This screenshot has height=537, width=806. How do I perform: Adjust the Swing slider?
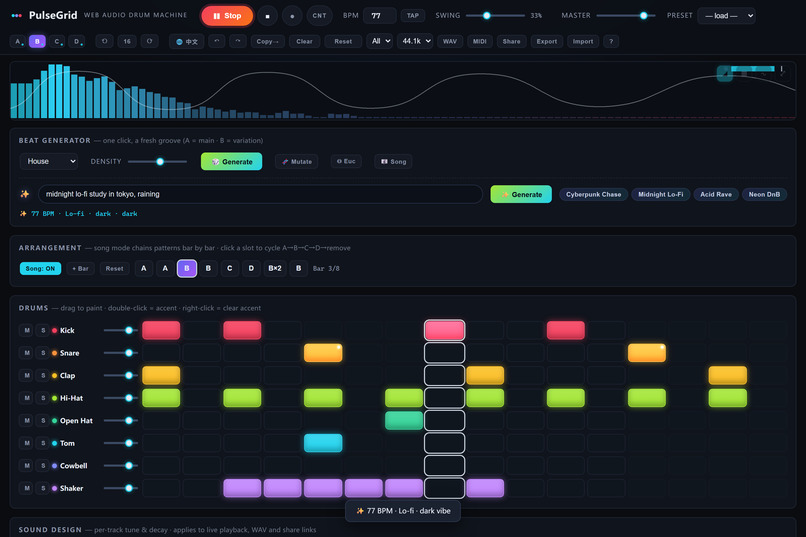495,16
